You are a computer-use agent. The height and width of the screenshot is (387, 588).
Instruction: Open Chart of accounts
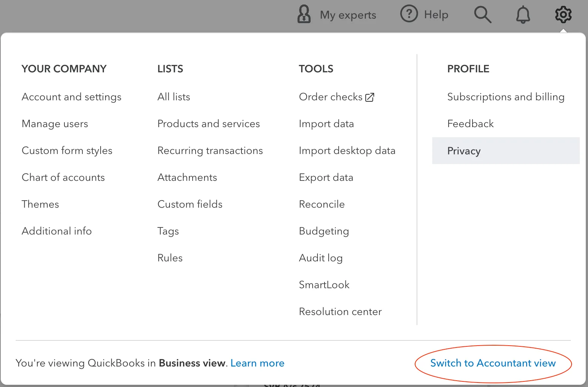pos(63,177)
